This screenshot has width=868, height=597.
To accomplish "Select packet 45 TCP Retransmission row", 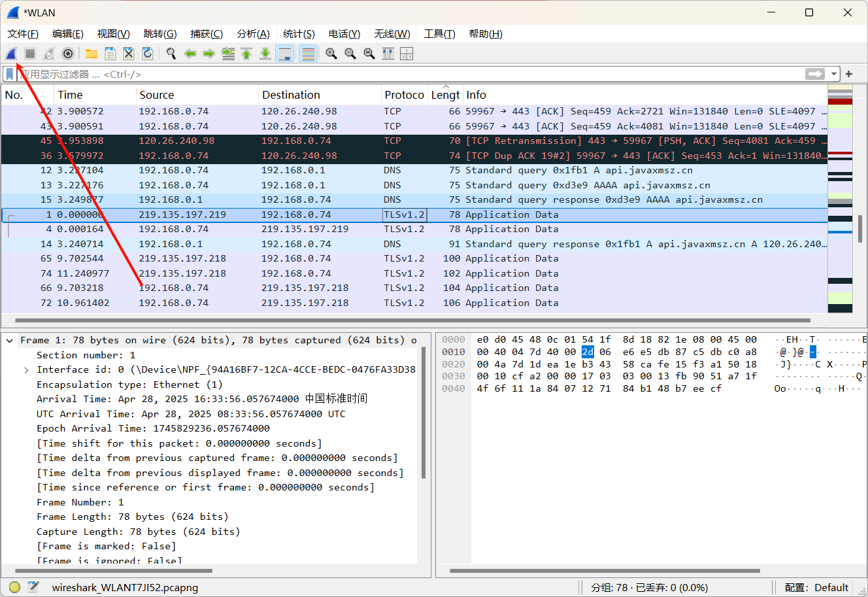I will point(414,141).
